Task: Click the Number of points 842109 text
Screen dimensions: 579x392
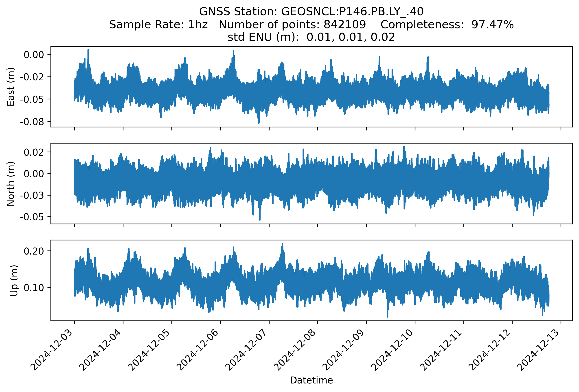Action: pyautogui.click(x=292, y=25)
